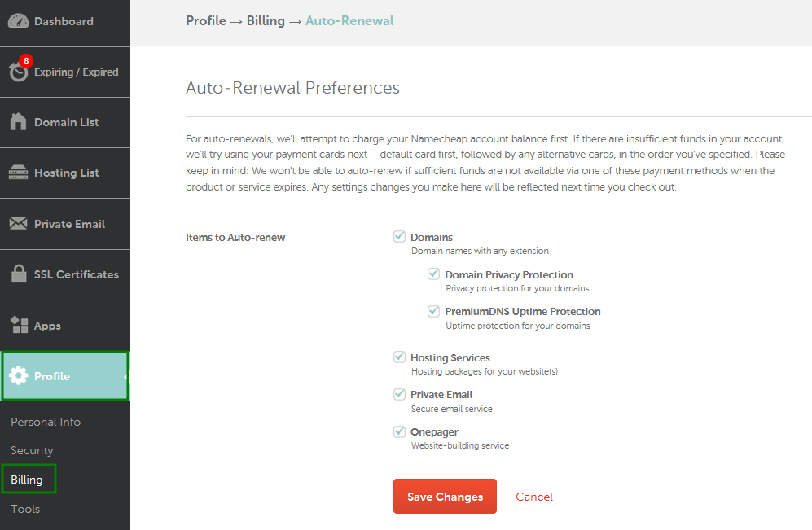Toggle Domain Privacy Protection checkbox
The width and height of the screenshot is (812, 530).
(x=433, y=274)
